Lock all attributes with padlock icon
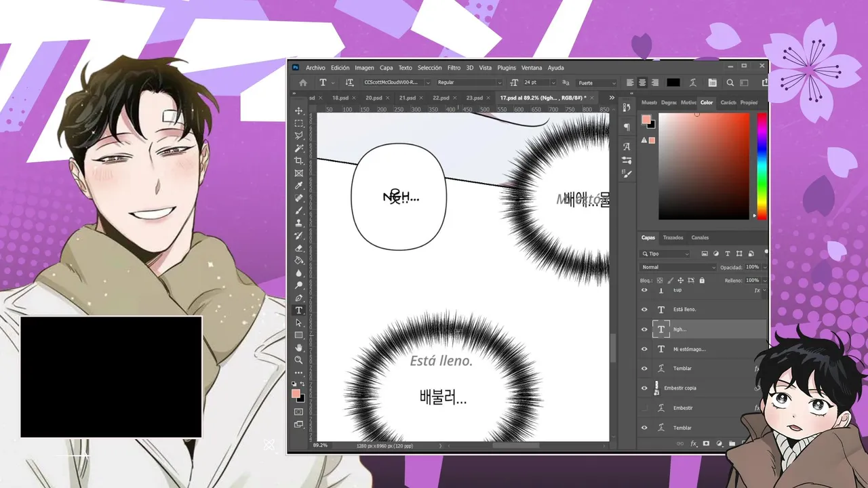 click(702, 280)
